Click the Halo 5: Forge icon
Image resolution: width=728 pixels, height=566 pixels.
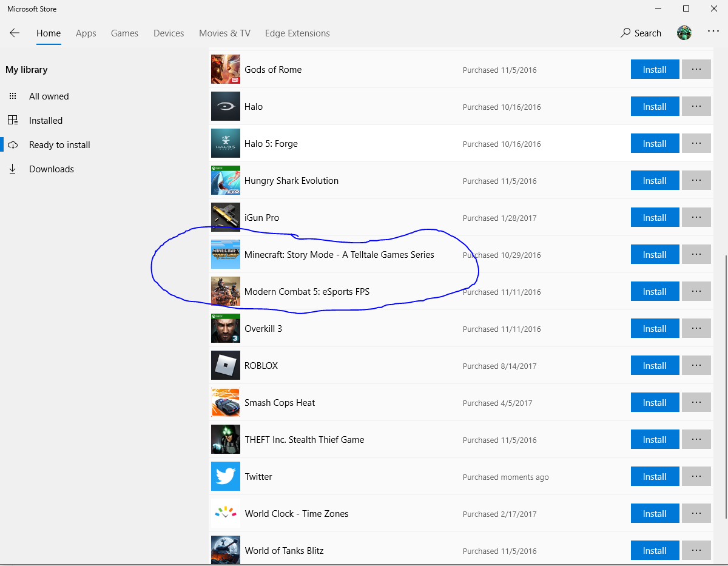point(226,143)
